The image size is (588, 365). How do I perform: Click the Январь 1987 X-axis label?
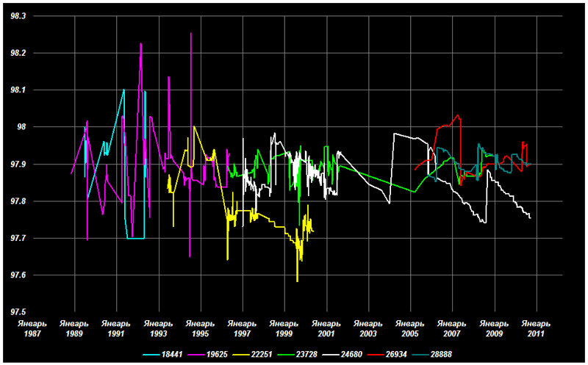[32, 328]
